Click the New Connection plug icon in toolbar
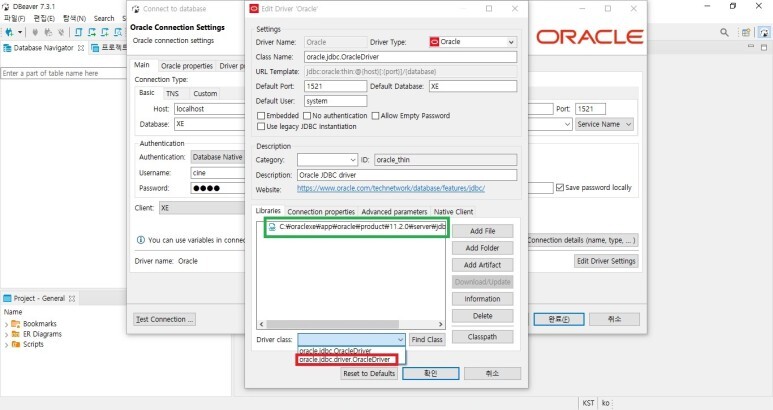773x410 pixels. [9, 32]
